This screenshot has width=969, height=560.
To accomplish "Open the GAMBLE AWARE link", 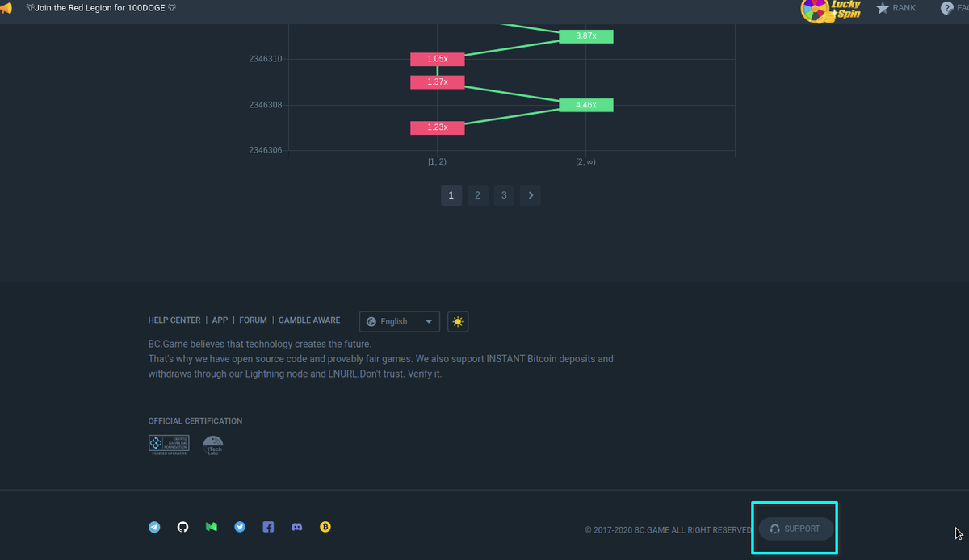I will 309,320.
